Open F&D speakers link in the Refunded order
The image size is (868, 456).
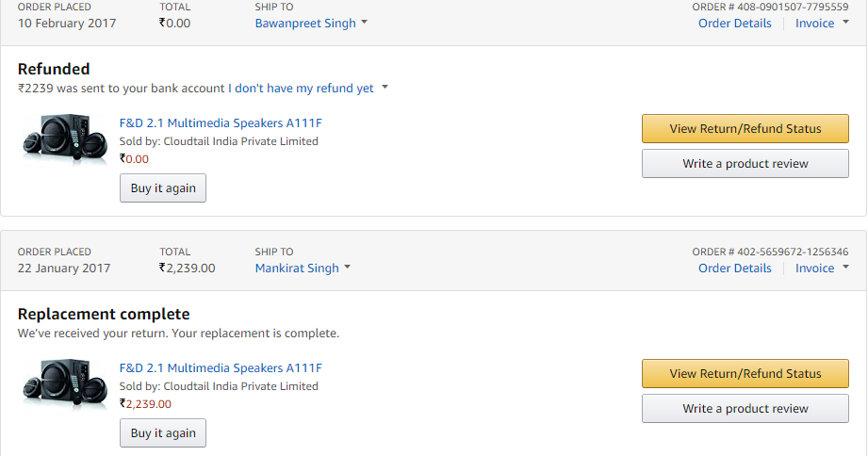221,123
